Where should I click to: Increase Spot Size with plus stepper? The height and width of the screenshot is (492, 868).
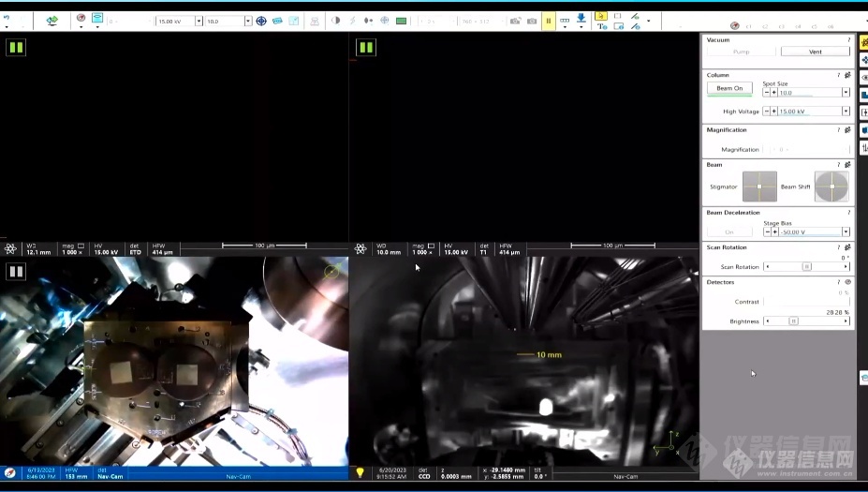(773, 93)
